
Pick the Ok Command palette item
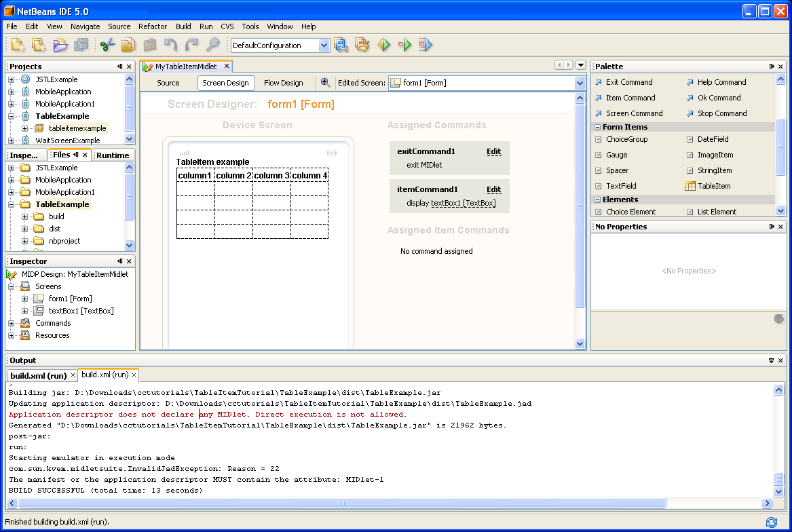pyautogui.click(x=714, y=98)
